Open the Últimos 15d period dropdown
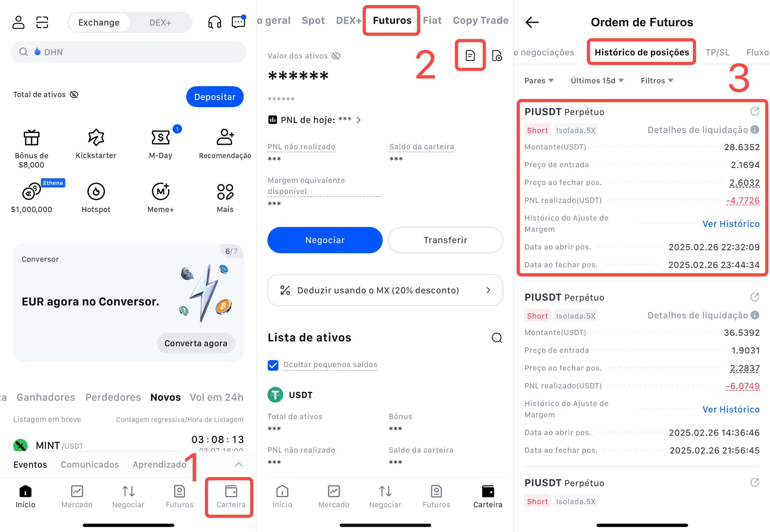This screenshot has height=532, width=770. point(597,81)
